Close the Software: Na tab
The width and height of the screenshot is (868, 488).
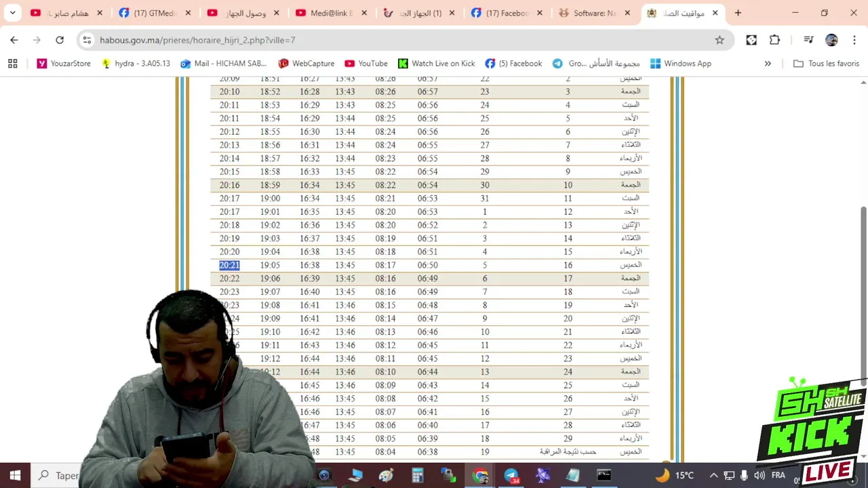627,13
